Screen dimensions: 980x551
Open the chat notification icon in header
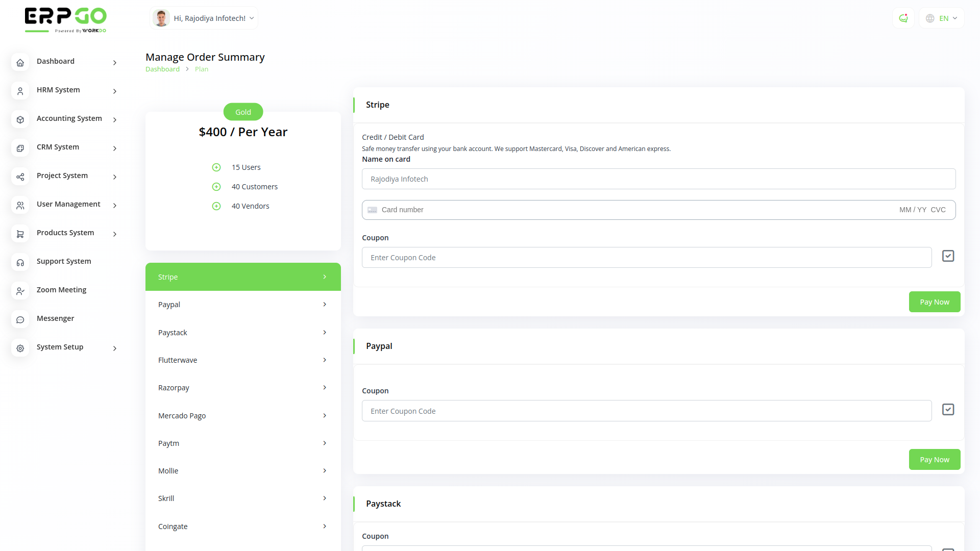coord(903,18)
